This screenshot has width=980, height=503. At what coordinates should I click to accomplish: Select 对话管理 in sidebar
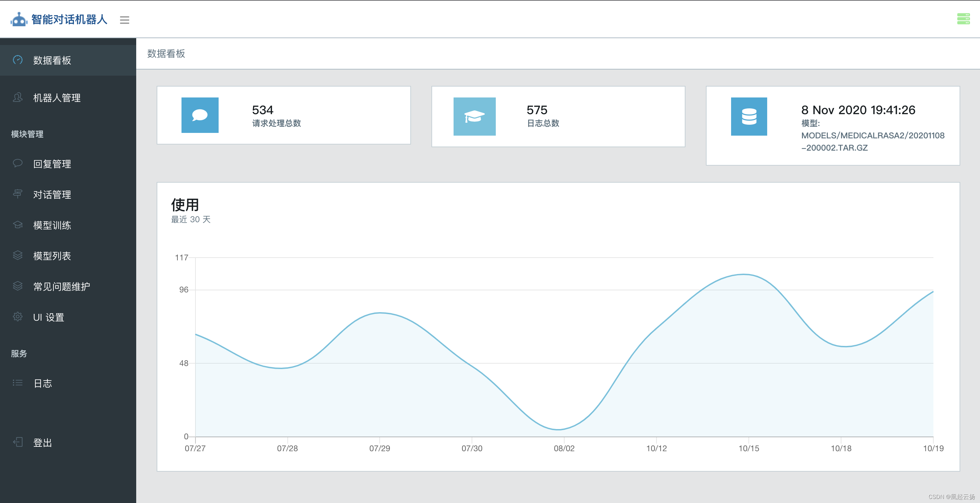point(52,195)
